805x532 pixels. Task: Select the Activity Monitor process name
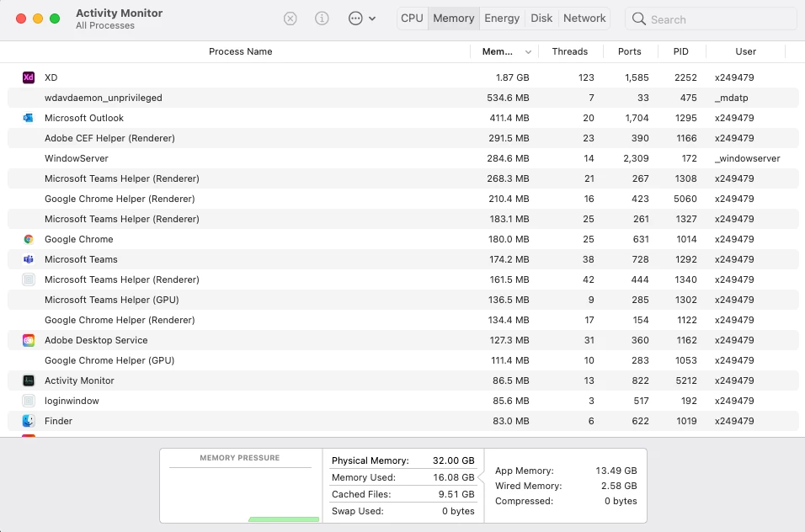pyautogui.click(x=79, y=380)
